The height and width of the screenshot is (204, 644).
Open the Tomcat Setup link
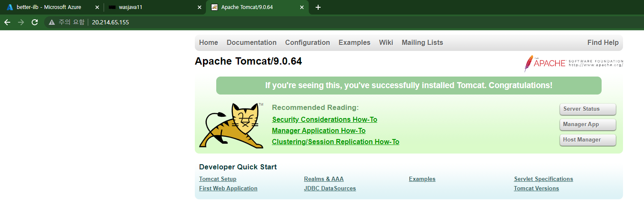pos(218,179)
